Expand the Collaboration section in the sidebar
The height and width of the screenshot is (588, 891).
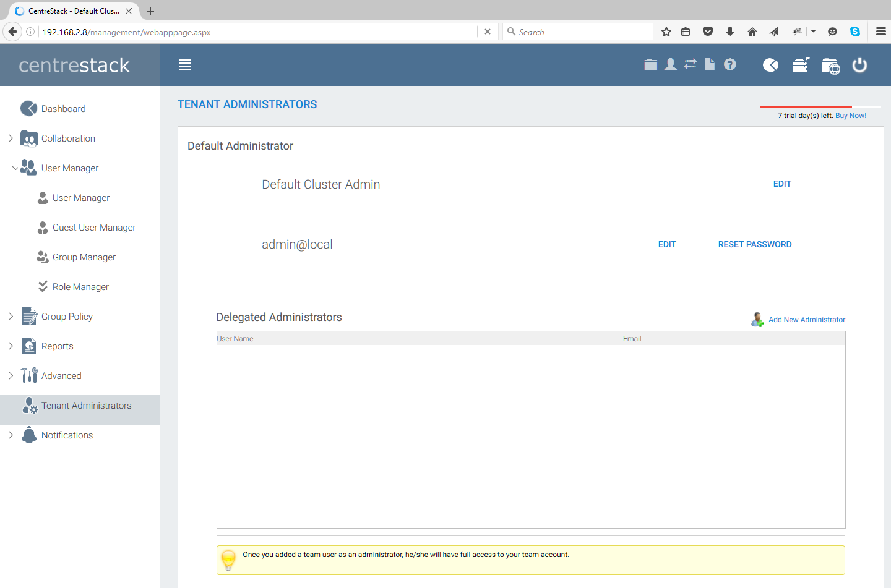click(x=11, y=138)
